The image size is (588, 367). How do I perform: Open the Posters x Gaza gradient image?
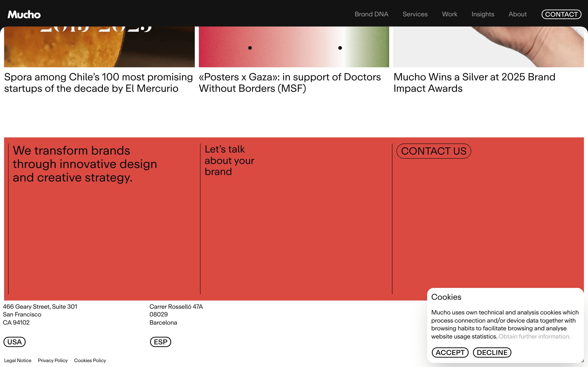coord(294,47)
